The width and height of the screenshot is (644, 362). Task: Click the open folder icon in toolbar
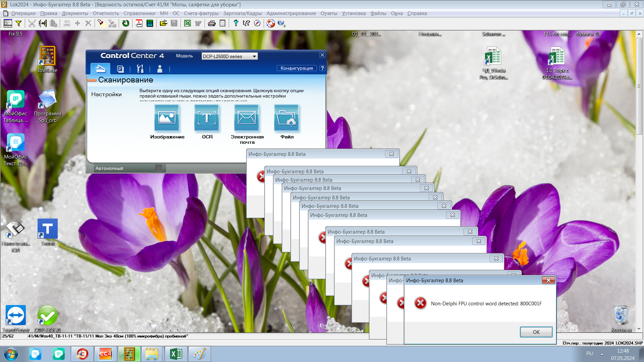[x=163, y=23]
